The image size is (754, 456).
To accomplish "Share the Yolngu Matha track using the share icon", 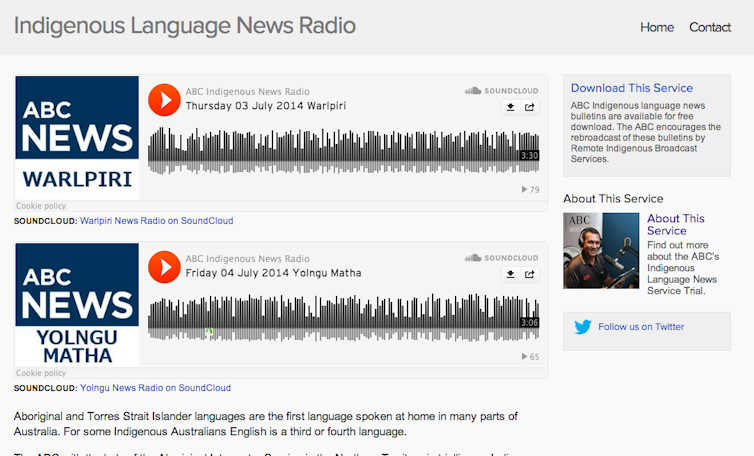I will coord(529,274).
